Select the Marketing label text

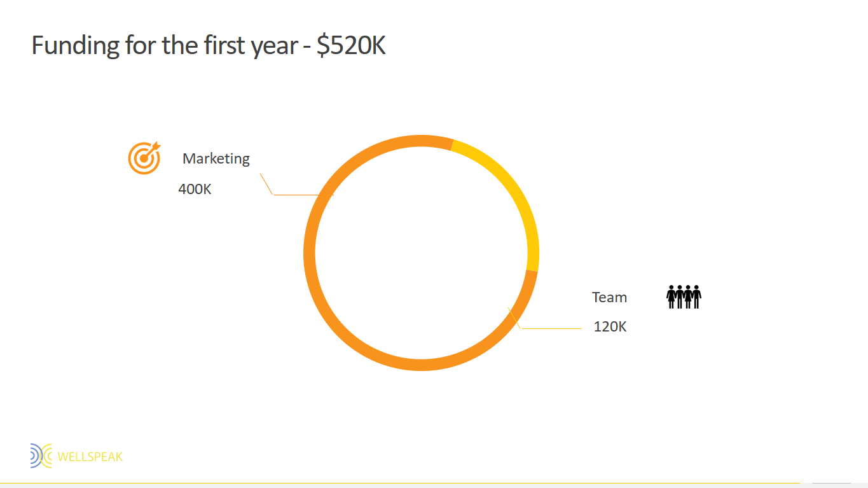point(216,158)
